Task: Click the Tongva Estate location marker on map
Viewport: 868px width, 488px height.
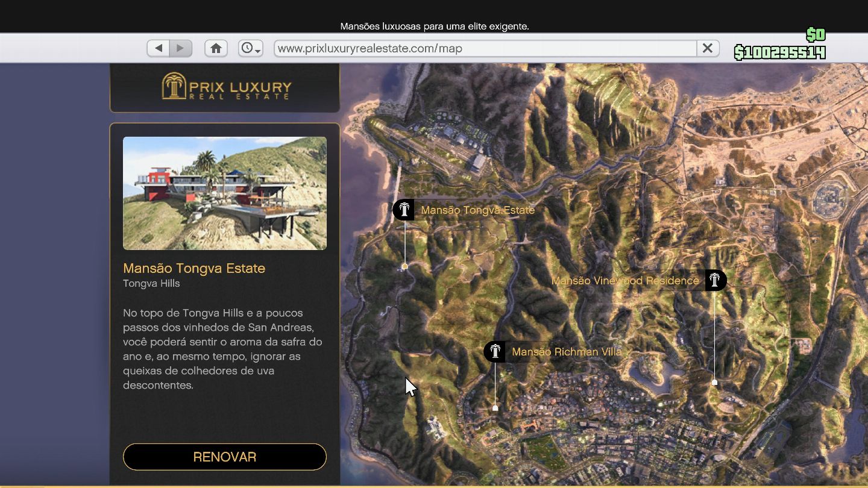Action: pos(405,266)
